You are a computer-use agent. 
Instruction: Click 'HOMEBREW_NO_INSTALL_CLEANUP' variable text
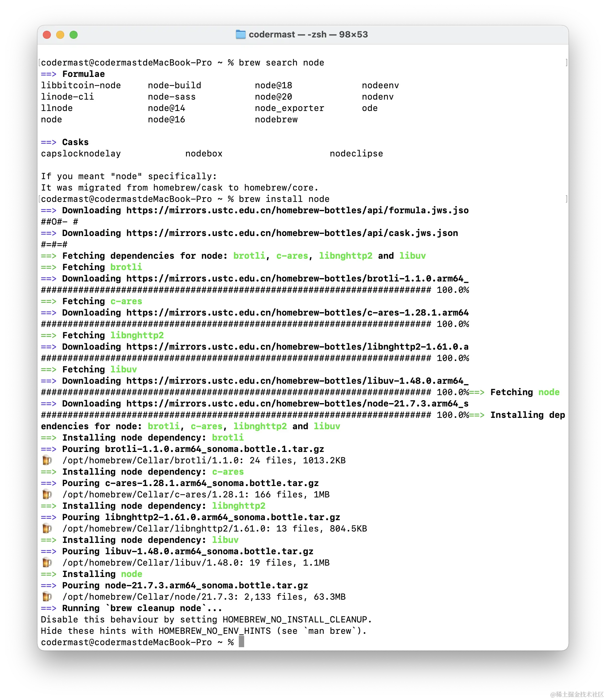click(295, 619)
